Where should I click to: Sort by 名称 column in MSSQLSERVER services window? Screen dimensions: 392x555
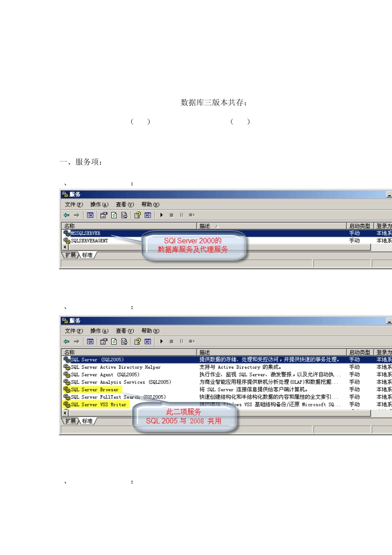click(129, 226)
